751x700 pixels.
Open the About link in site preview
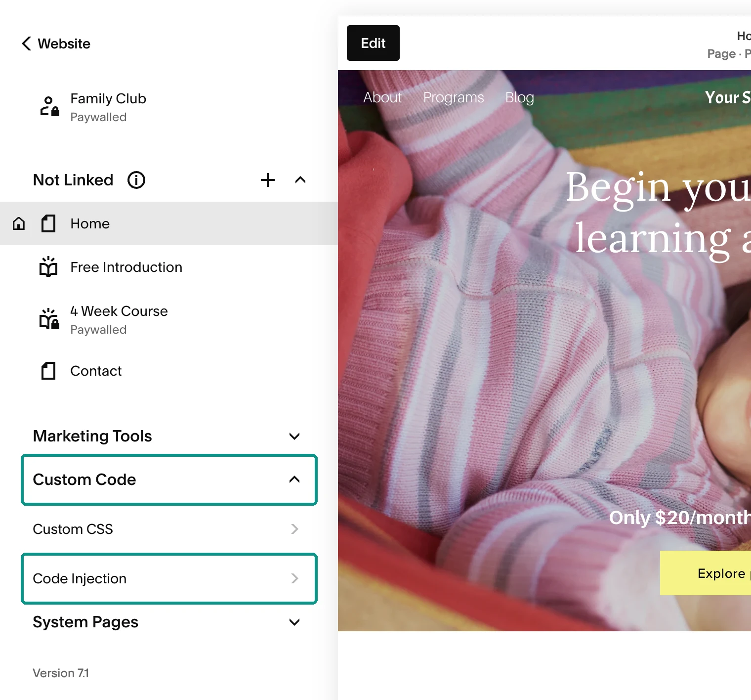382,97
